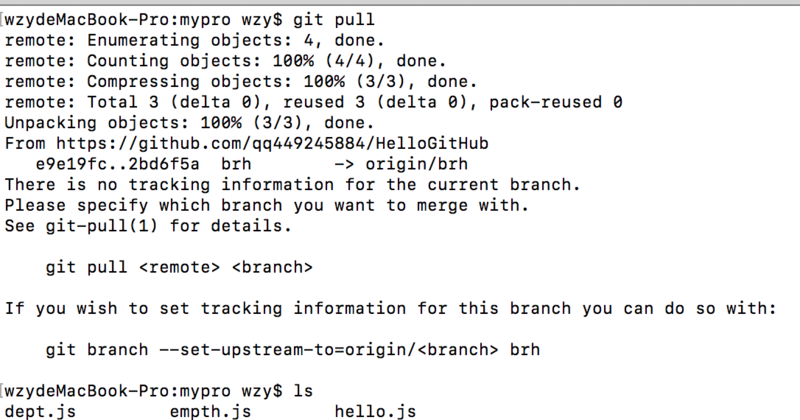Click the pack-reused 0 text
Screen dimensions: 800x420
555,103
